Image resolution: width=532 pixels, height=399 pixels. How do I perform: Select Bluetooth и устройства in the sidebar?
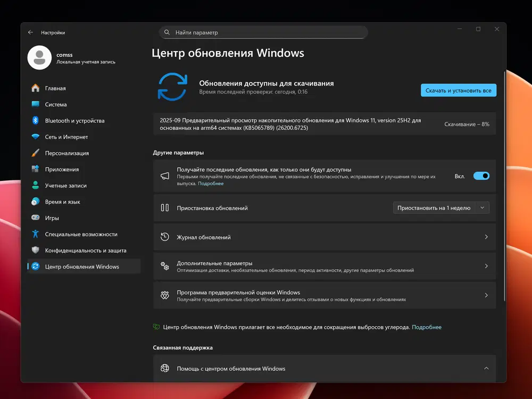pos(84,120)
